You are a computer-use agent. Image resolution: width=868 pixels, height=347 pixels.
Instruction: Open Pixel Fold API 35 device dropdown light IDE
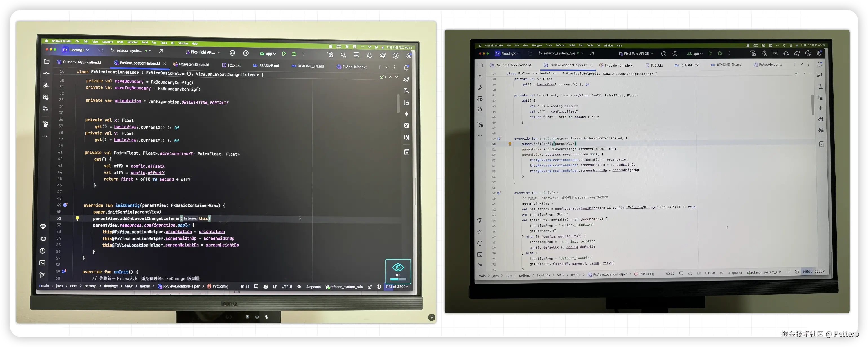[637, 54]
